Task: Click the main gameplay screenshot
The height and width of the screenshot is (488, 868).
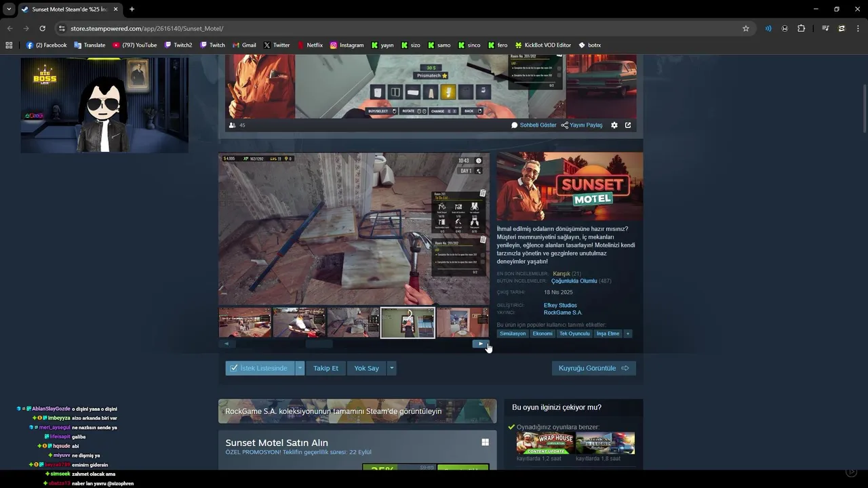Action: 353,229
